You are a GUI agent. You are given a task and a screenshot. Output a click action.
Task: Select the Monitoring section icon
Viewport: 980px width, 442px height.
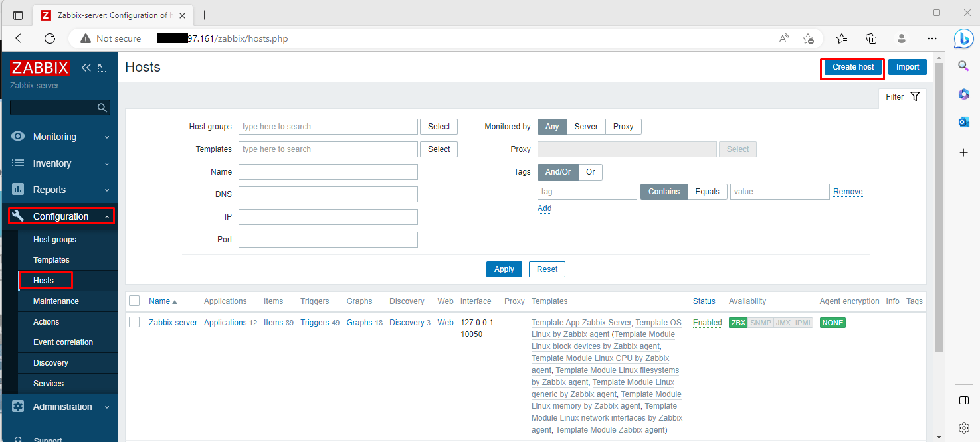tap(18, 136)
